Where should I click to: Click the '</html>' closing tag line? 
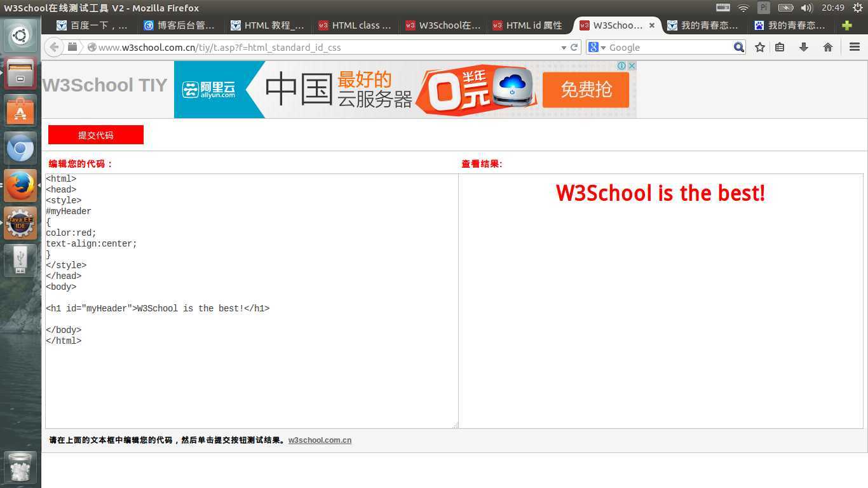click(x=64, y=341)
